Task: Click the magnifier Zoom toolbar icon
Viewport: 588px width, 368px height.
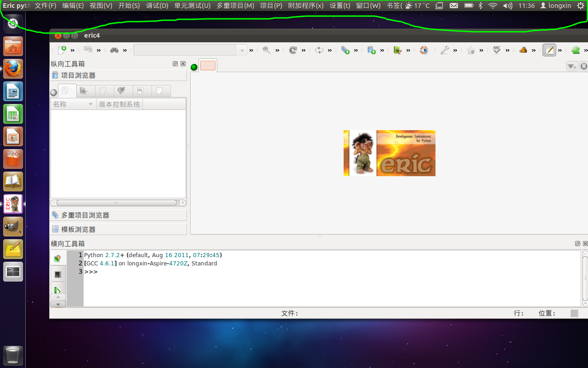Action: coord(266,50)
